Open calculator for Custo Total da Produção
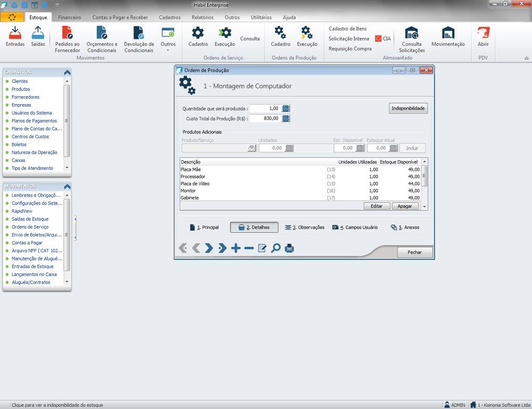Image resolution: width=532 pixels, height=409 pixels. click(286, 118)
